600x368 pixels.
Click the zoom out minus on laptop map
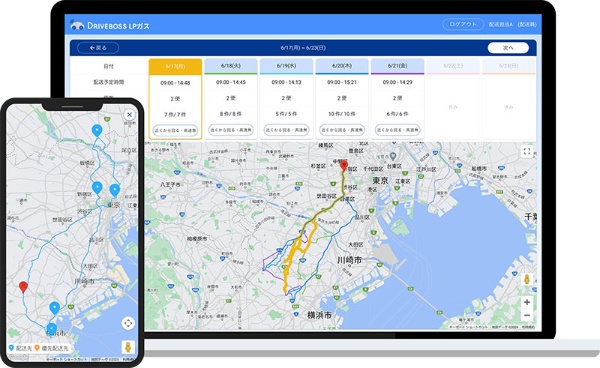click(527, 315)
